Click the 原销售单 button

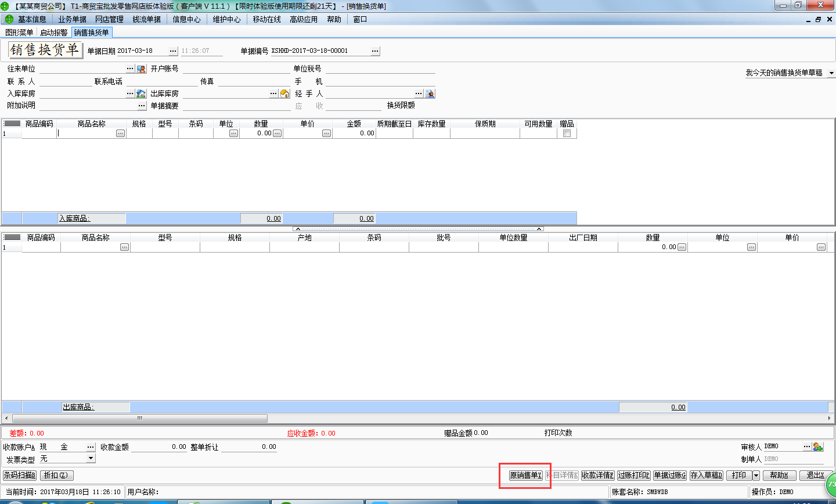[x=525, y=476]
